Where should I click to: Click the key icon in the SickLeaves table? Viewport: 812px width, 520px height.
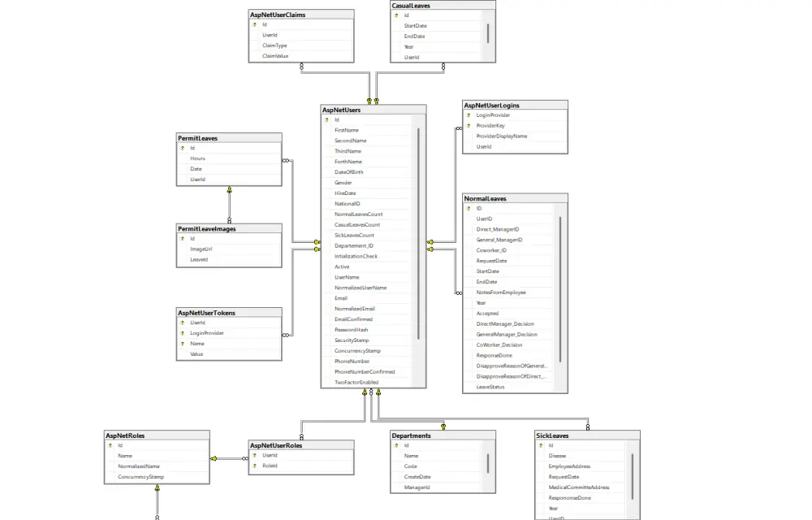coord(540,445)
